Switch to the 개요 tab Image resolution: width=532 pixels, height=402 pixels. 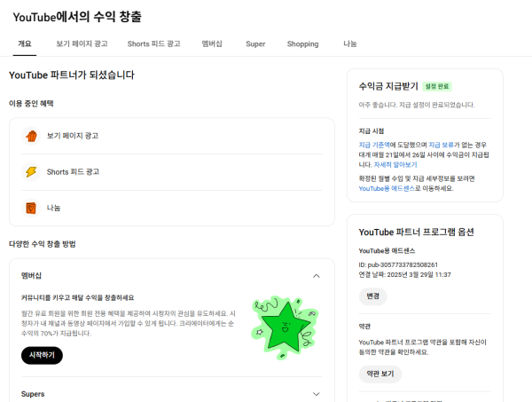tap(24, 43)
